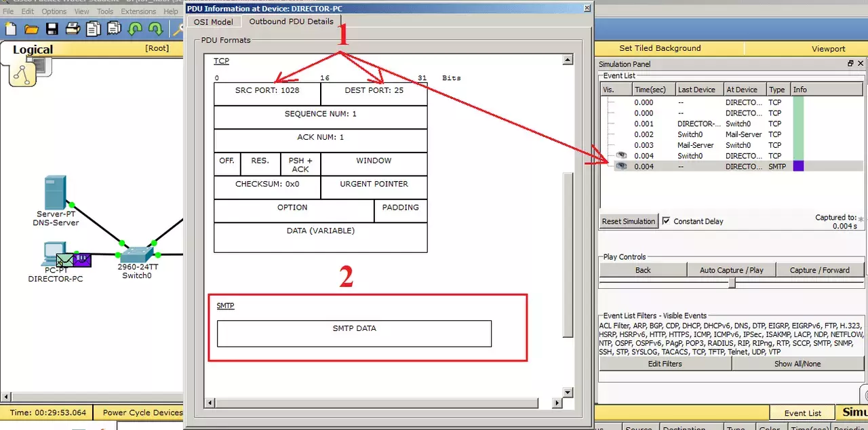Toggle the Constant Delay checkbox
This screenshot has width=868, height=430.
point(666,221)
